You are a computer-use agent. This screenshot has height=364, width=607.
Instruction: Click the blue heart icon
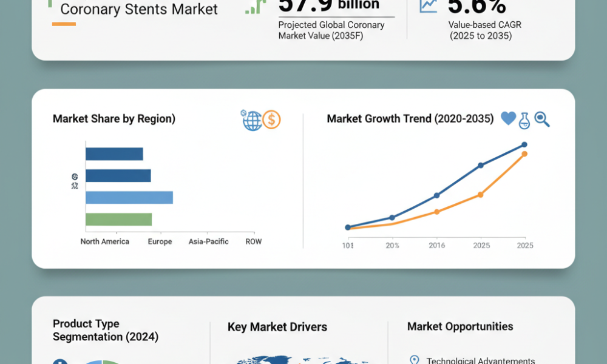tap(508, 118)
